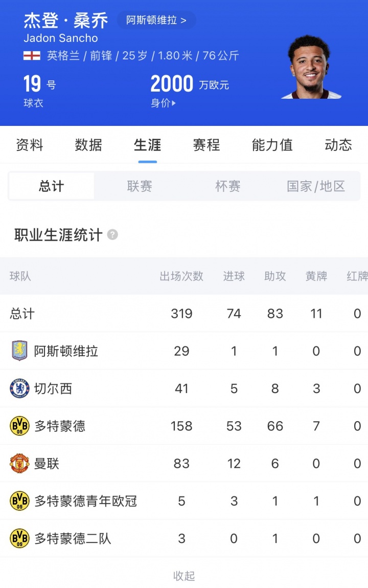Open the 数据 tab
This screenshot has width=368, height=588.
tap(88, 145)
